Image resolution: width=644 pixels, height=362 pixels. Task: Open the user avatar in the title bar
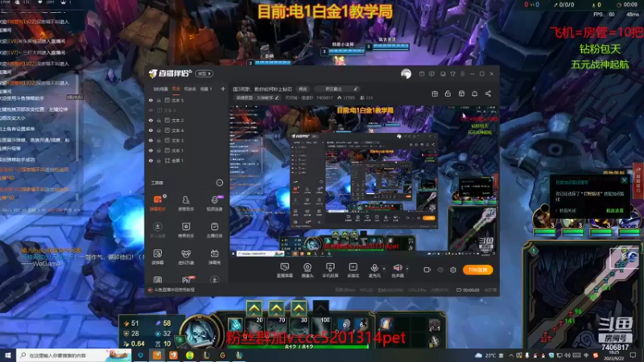pos(406,73)
